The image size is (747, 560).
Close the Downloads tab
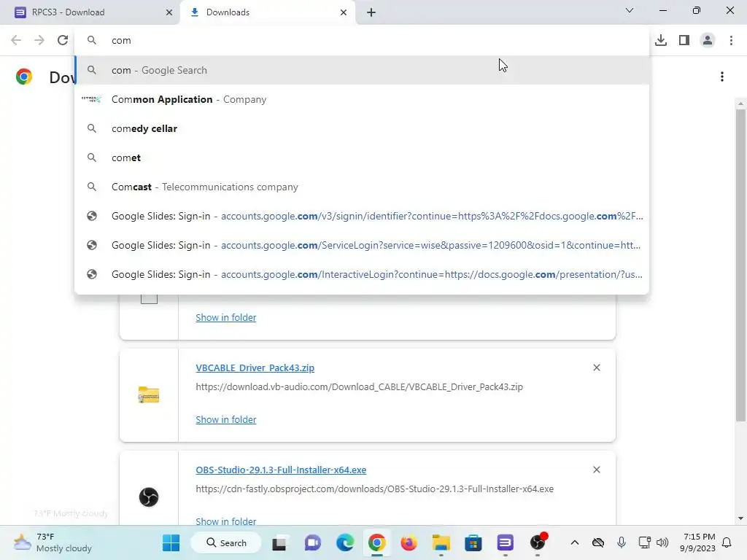(344, 12)
